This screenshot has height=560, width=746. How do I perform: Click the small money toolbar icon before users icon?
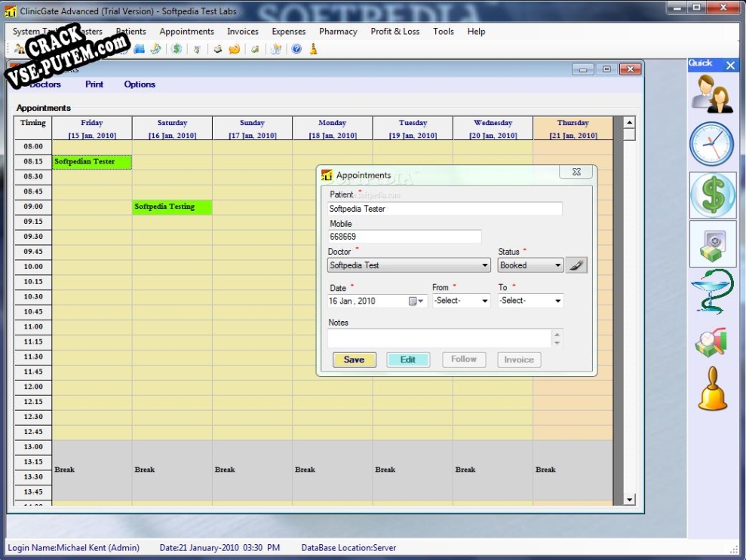click(x=256, y=49)
